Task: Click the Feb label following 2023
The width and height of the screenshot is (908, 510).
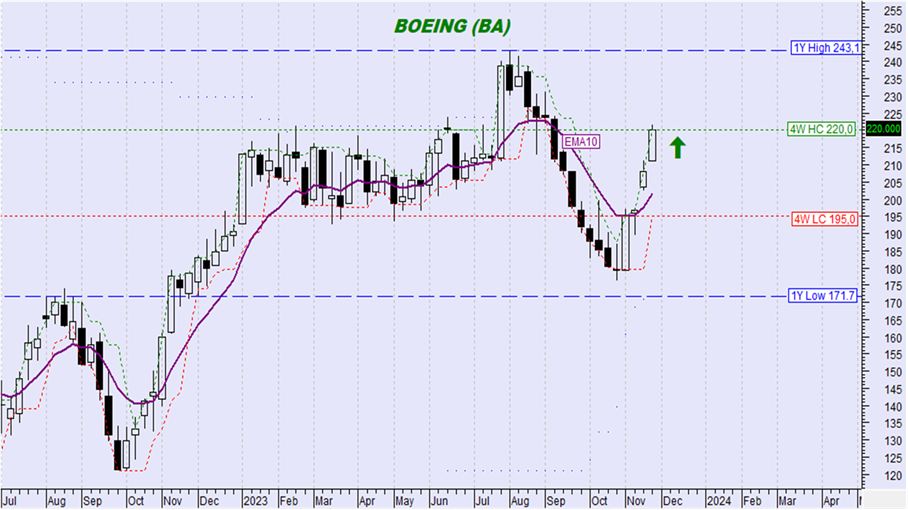Action: point(288,501)
